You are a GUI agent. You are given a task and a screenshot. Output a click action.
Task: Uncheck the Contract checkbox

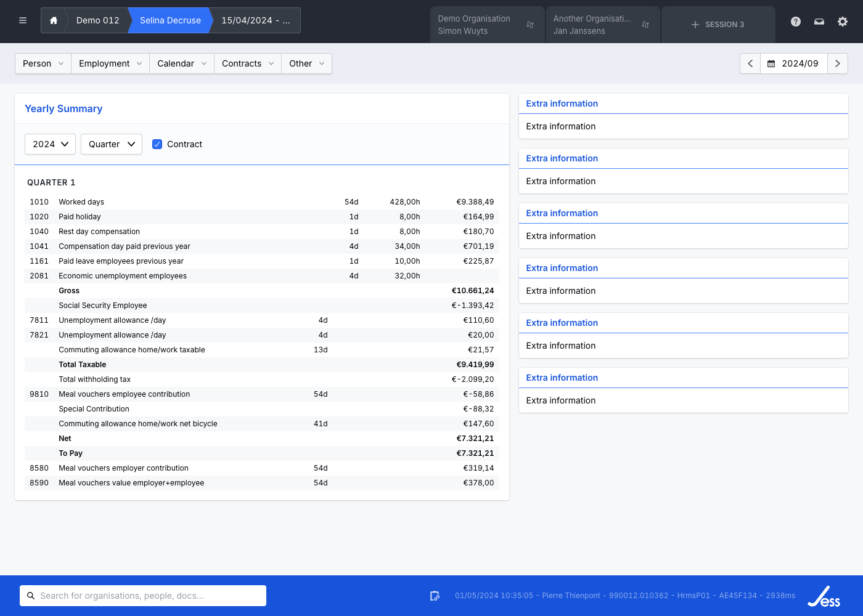157,144
